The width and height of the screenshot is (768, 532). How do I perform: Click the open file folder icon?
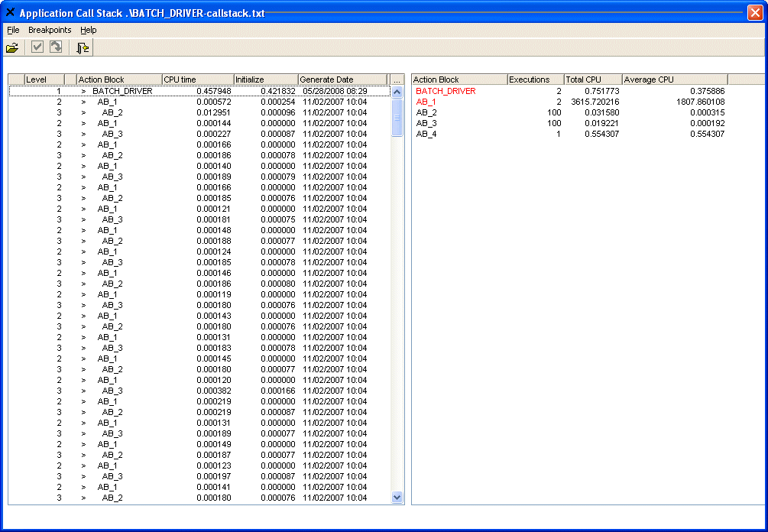pos(13,47)
